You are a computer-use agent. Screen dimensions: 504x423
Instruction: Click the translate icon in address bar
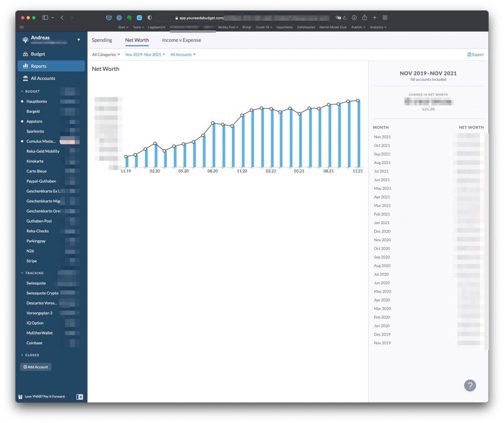click(338, 18)
